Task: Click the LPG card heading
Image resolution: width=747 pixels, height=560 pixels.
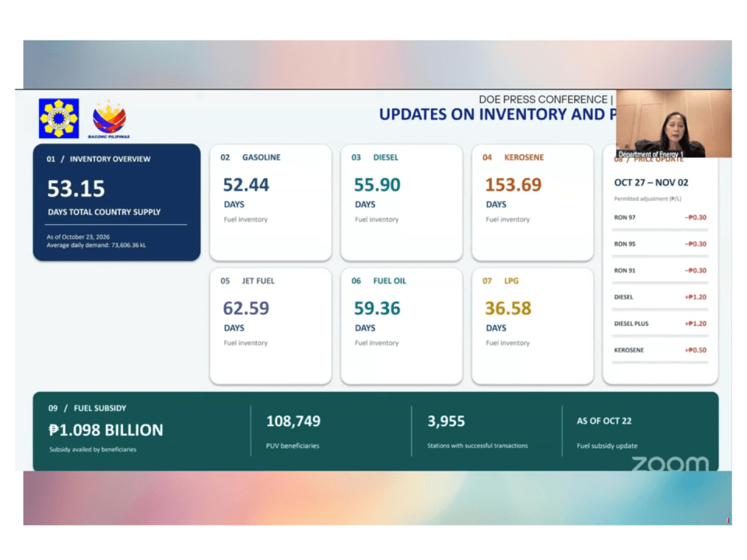Action: (x=500, y=281)
